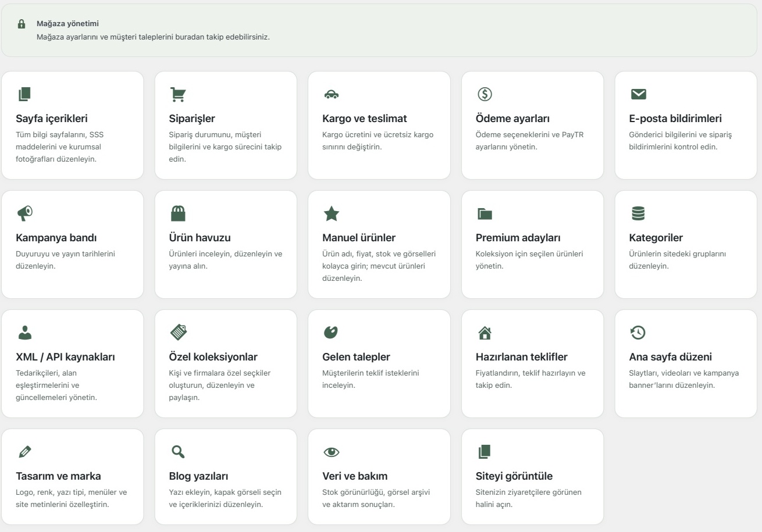Select the Özel koleksiyonlar heading
Screen dimensions: 762x532
click(213, 357)
